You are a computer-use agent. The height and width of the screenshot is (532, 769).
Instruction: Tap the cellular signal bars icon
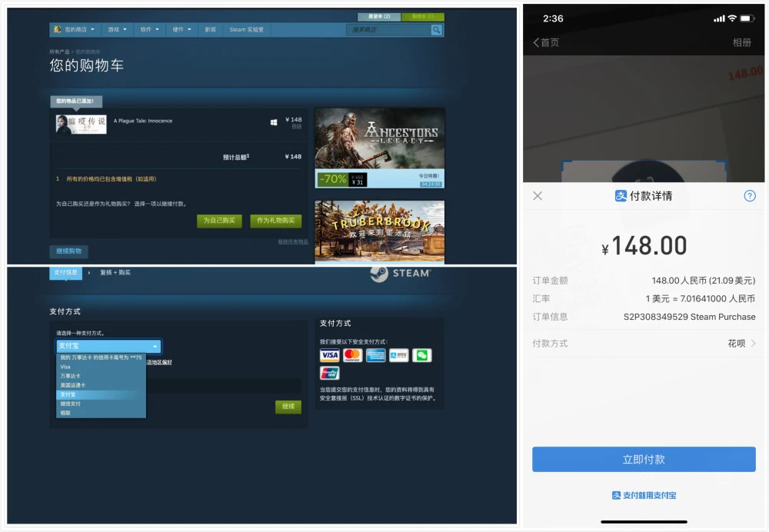[x=719, y=18]
